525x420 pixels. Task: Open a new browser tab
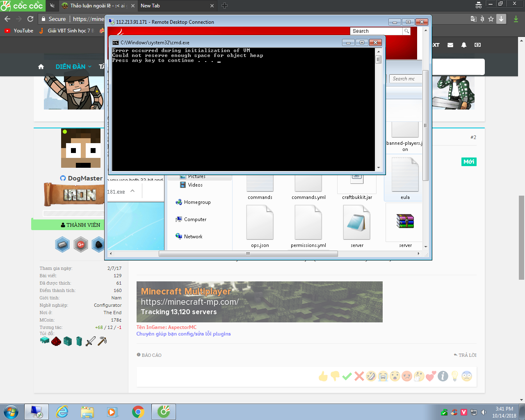[x=224, y=6]
